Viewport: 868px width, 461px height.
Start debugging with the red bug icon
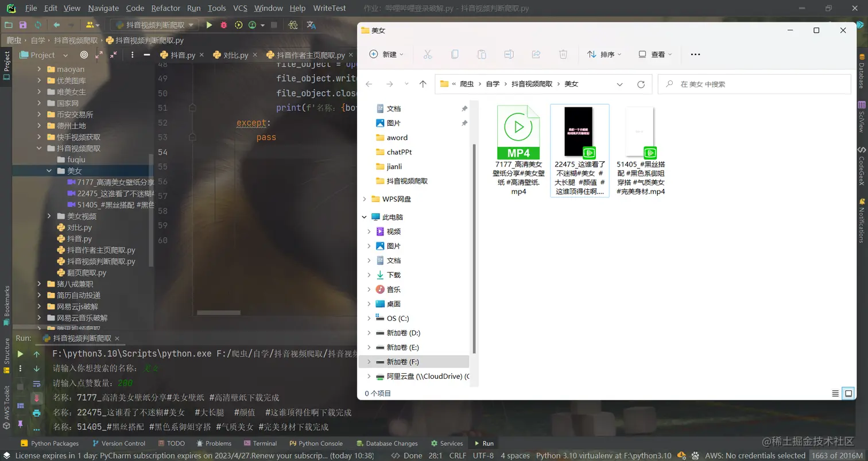224,25
